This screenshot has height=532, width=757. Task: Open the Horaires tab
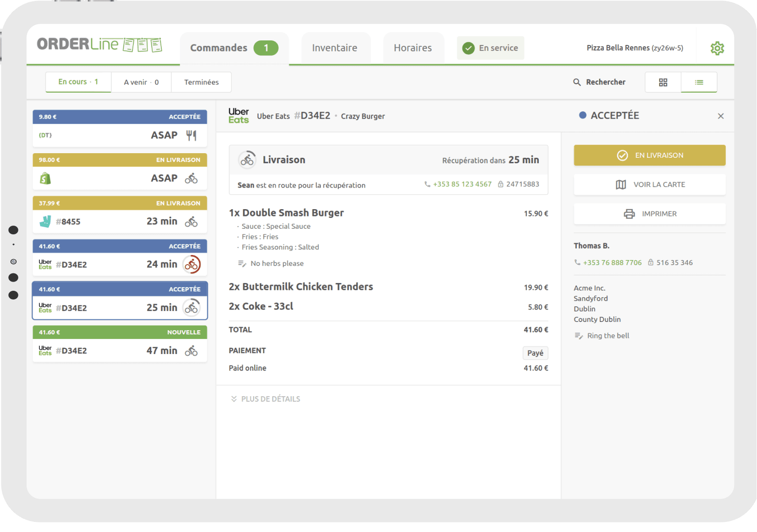pos(412,47)
